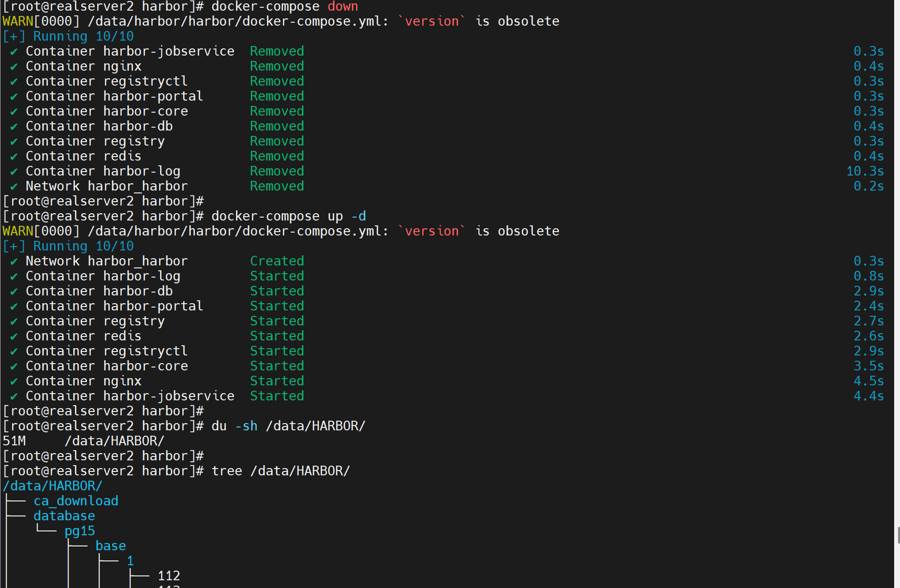Click the checkmark on harbor-core Started row
This screenshot has width=900, height=588.
point(14,367)
